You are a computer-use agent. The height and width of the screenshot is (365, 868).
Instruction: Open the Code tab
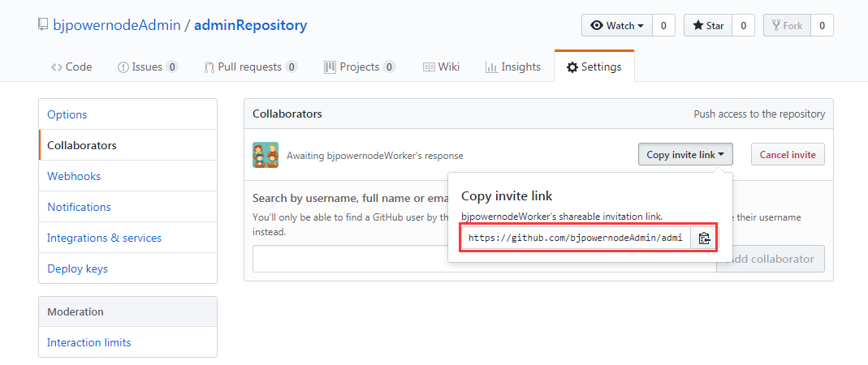coord(71,67)
